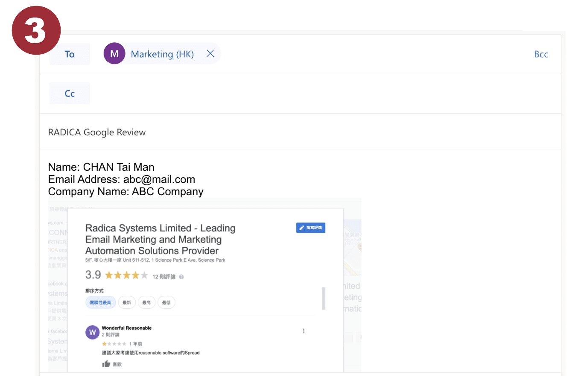Click the 3.9 rating score
This screenshot has height=392, width=584.
tap(93, 275)
